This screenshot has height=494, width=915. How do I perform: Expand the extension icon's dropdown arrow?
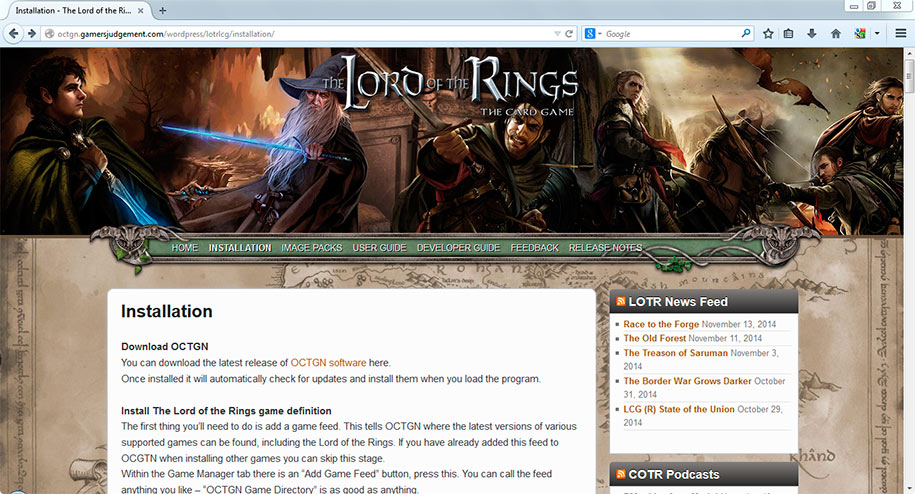tap(876, 34)
